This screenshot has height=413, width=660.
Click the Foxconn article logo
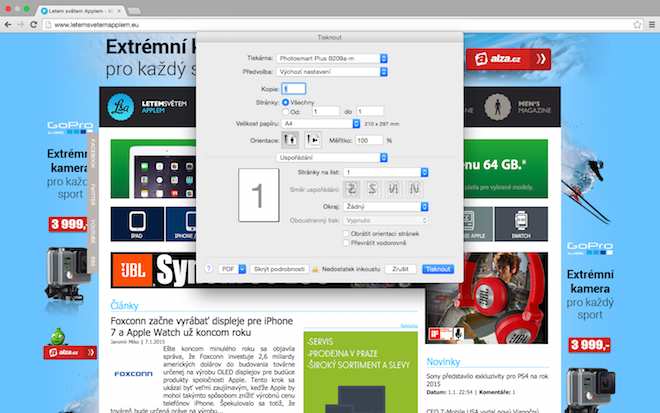(133, 374)
